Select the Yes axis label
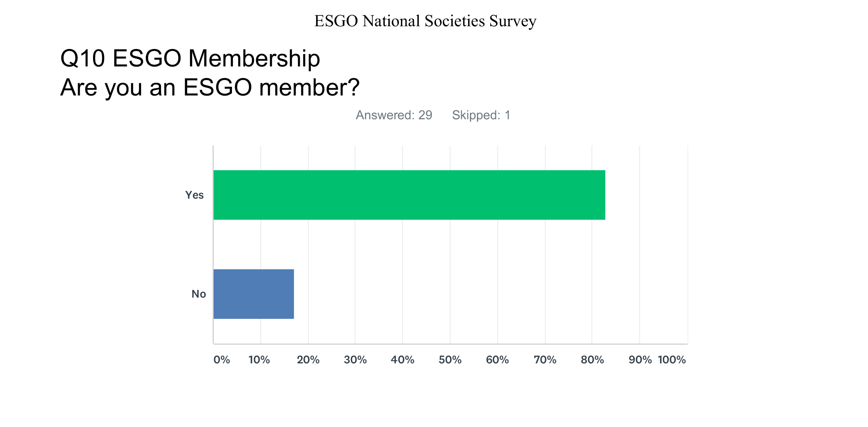Viewport: 868px width, 427px height. click(195, 195)
